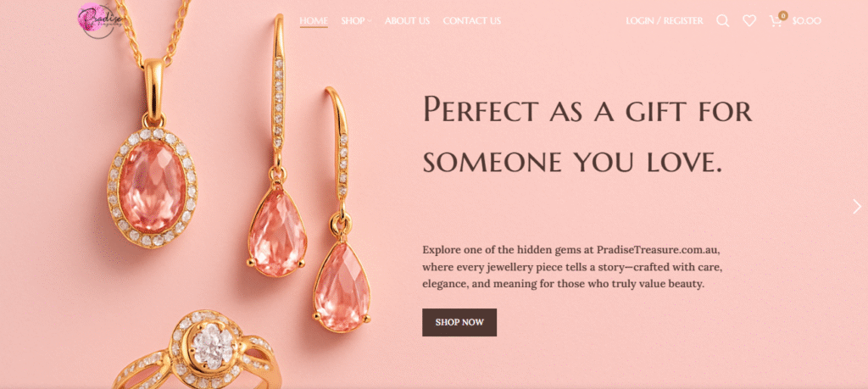
Task: Click the cart item count badge
Action: (x=782, y=15)
